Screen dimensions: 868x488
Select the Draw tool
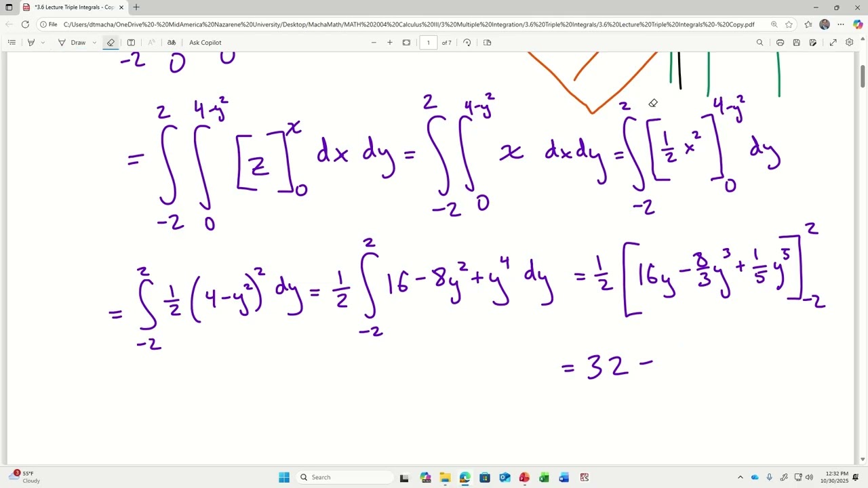72,42
